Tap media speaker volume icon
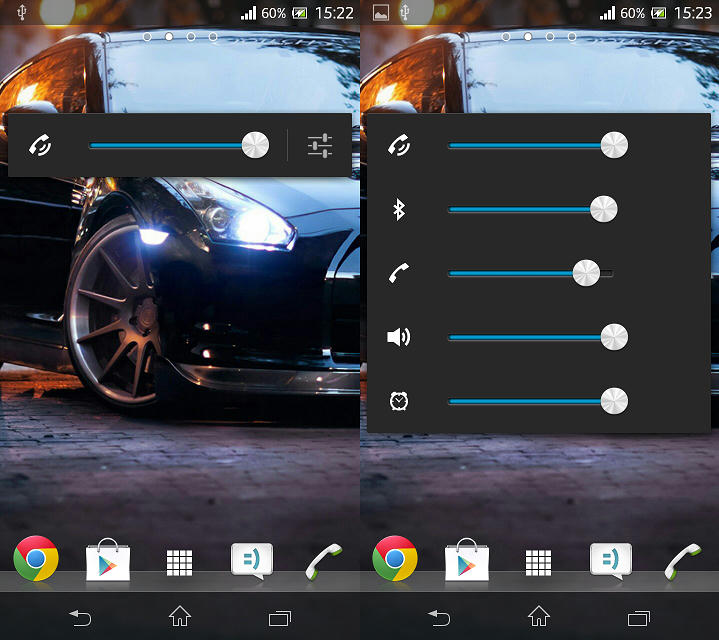Screen dimensions: 719x640 (x=398, y=337)
